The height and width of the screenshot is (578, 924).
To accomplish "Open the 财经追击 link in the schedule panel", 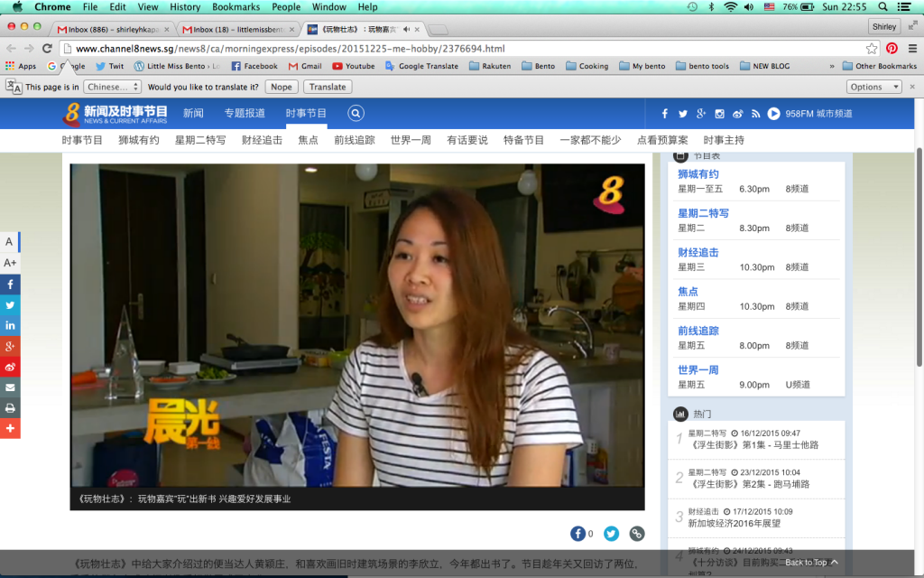I will [698, 253].
